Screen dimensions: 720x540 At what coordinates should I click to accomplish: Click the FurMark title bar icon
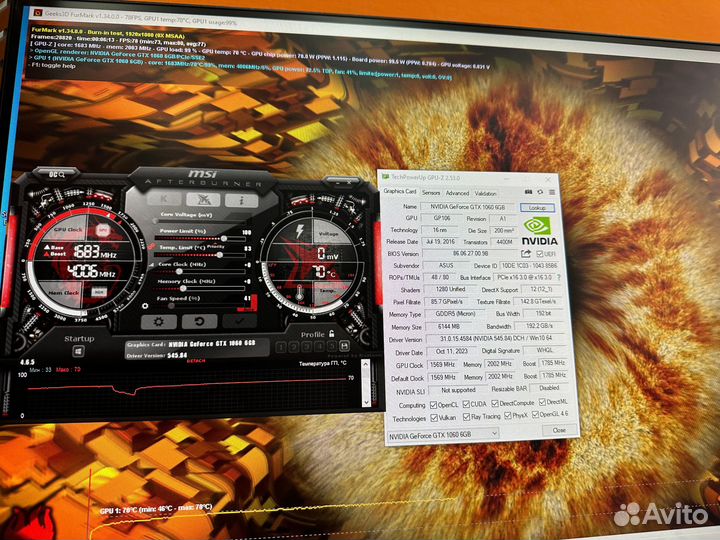[x=38, y=12]
